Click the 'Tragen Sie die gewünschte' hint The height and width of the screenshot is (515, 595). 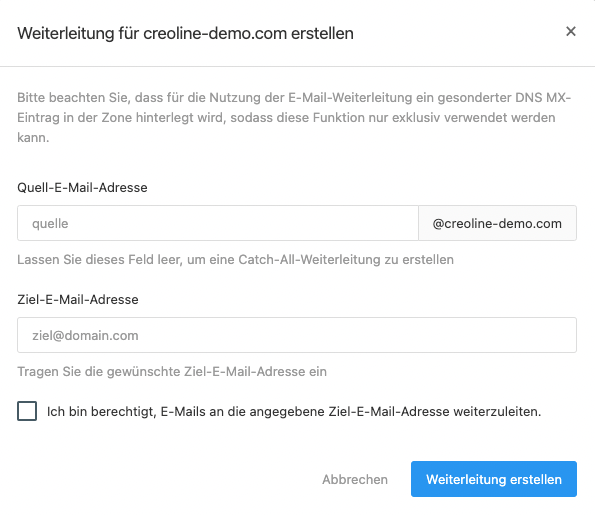172,371
